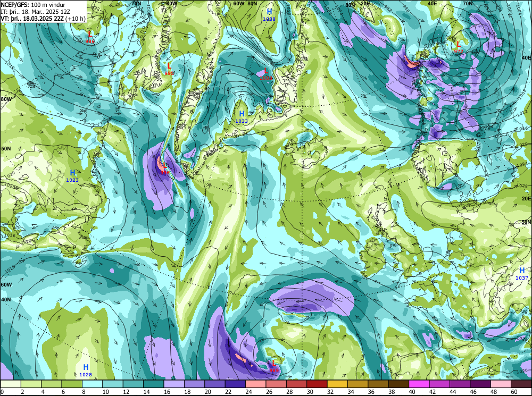
Task: Pick the salmon 26–28 legend swatch
Action: pos(276,384)
